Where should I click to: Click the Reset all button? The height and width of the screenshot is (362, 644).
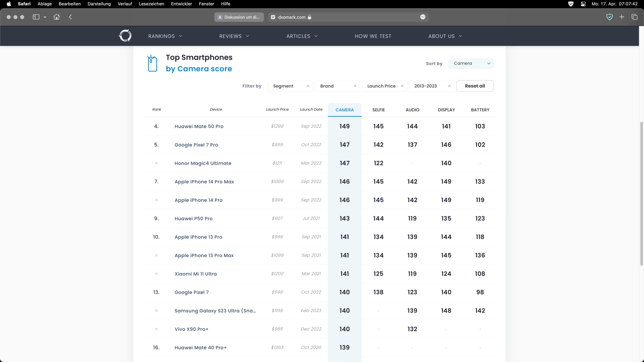point(475,86)
